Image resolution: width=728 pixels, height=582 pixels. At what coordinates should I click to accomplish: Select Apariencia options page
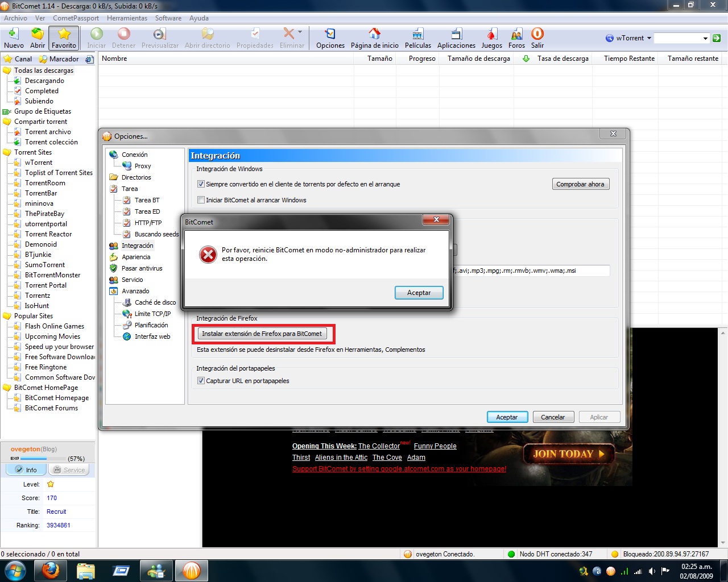click(x=136, y=257)
